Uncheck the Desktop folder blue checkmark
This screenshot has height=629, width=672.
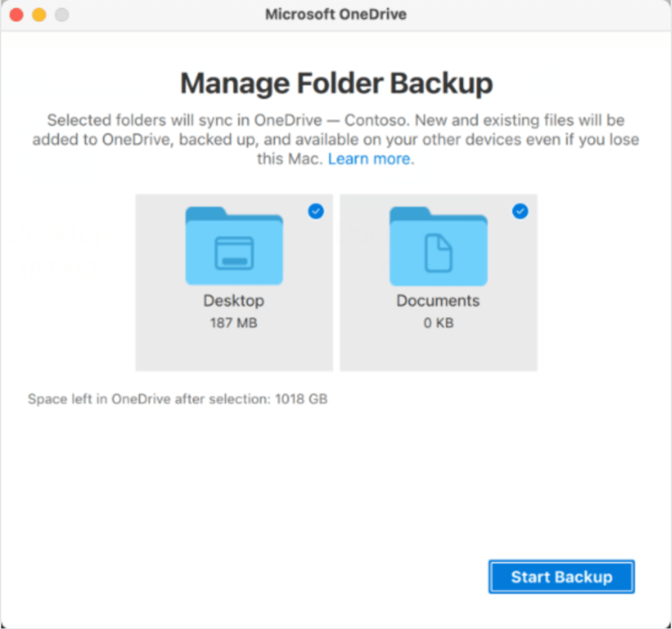coord(316,211)
